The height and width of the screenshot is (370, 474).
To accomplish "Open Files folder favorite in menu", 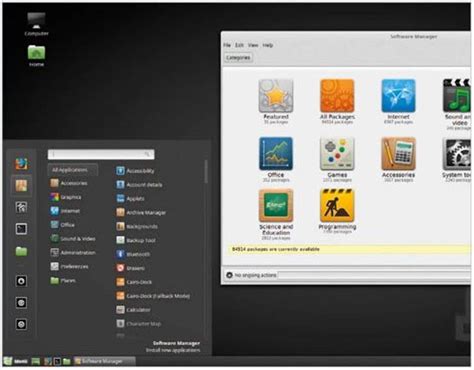I will click(x=22, y=251).
